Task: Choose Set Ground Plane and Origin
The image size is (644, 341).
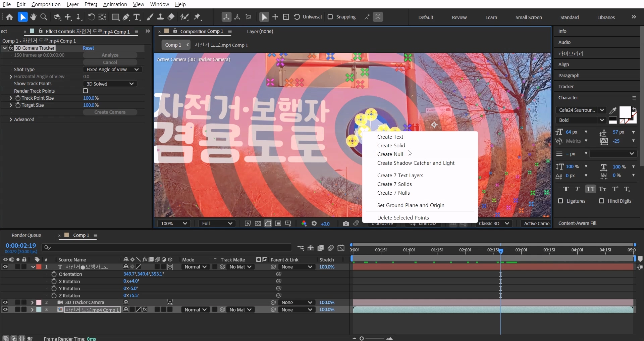Action: (x=411, y=205)
